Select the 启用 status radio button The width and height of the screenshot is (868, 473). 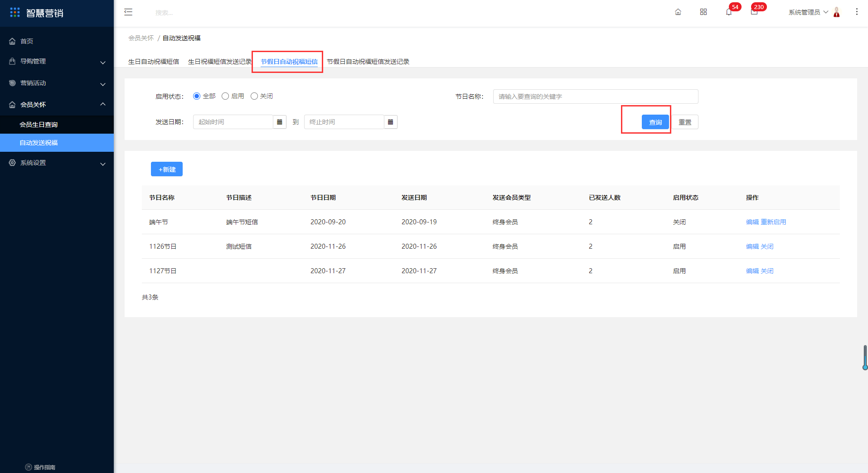point(225,96)
